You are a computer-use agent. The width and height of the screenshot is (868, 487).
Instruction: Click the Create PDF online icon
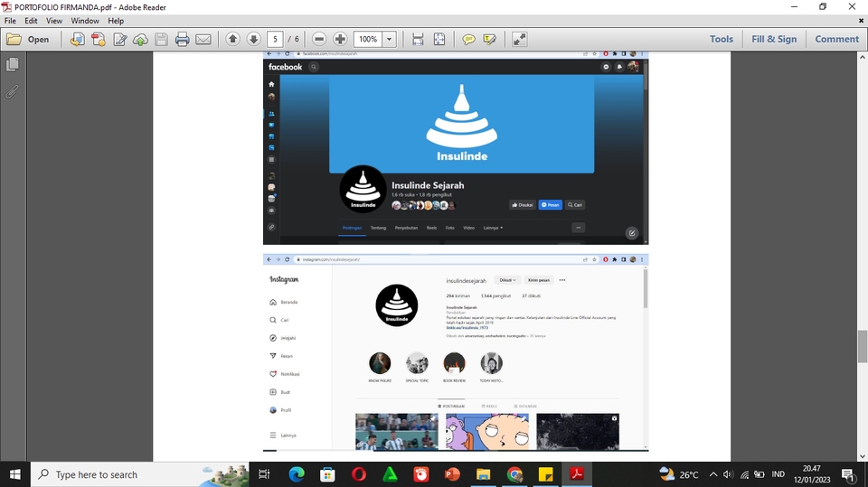(78, 39)
